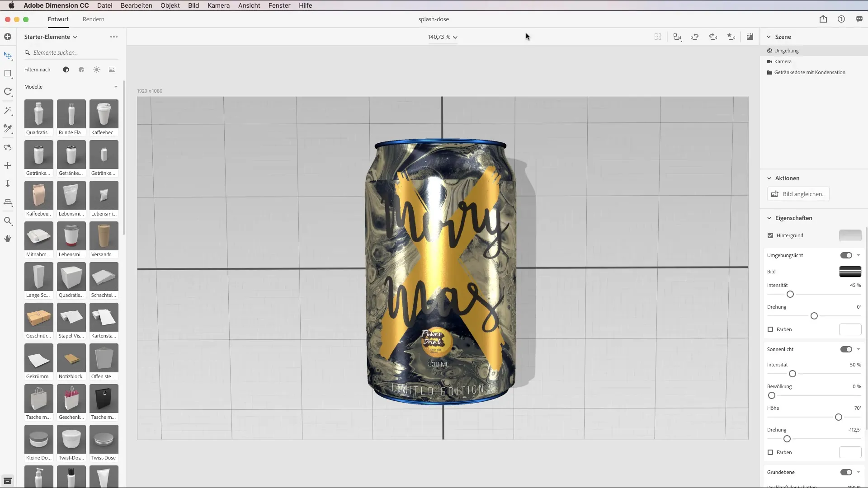This screenshot has width=868, height=488.
Task: Click the share export icon
Action: [x=823, y=19]
